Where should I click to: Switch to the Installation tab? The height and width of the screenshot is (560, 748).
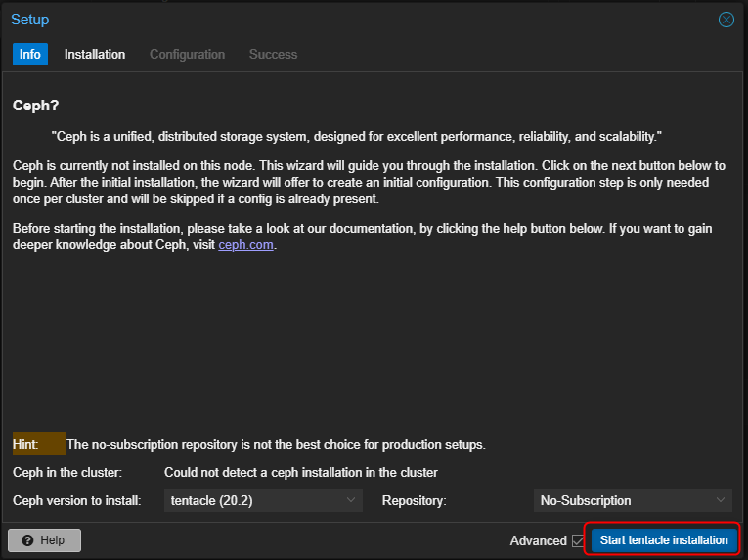click(x=95, y=54)
